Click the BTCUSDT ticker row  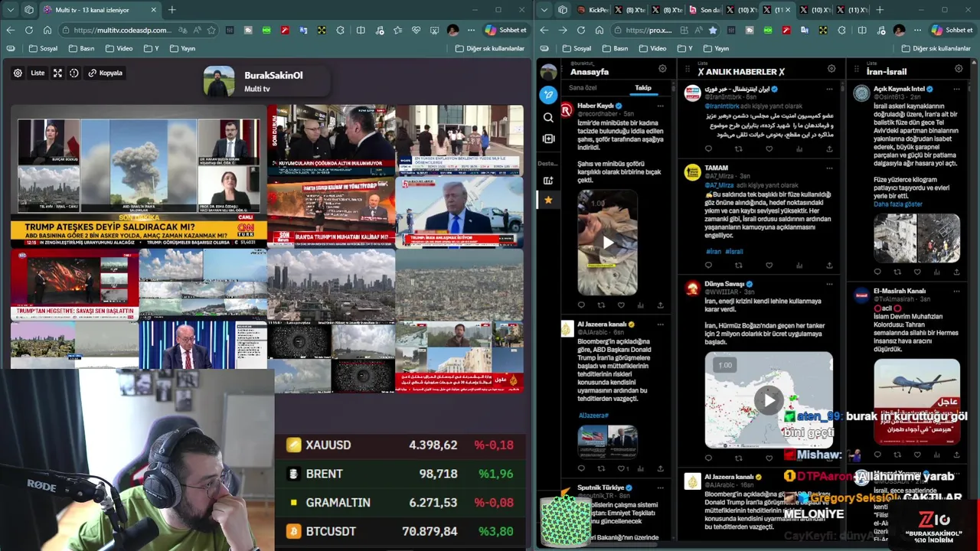coord(401,531)
